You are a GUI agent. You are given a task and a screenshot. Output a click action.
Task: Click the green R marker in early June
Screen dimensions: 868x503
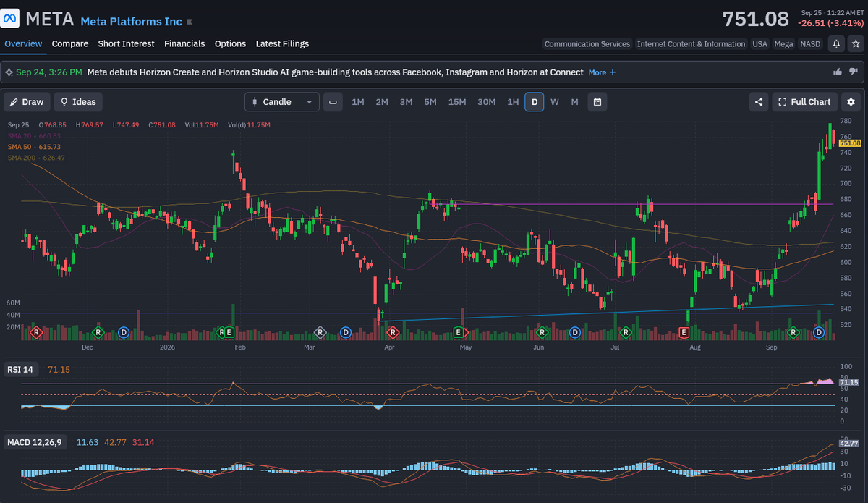[542, 332]
